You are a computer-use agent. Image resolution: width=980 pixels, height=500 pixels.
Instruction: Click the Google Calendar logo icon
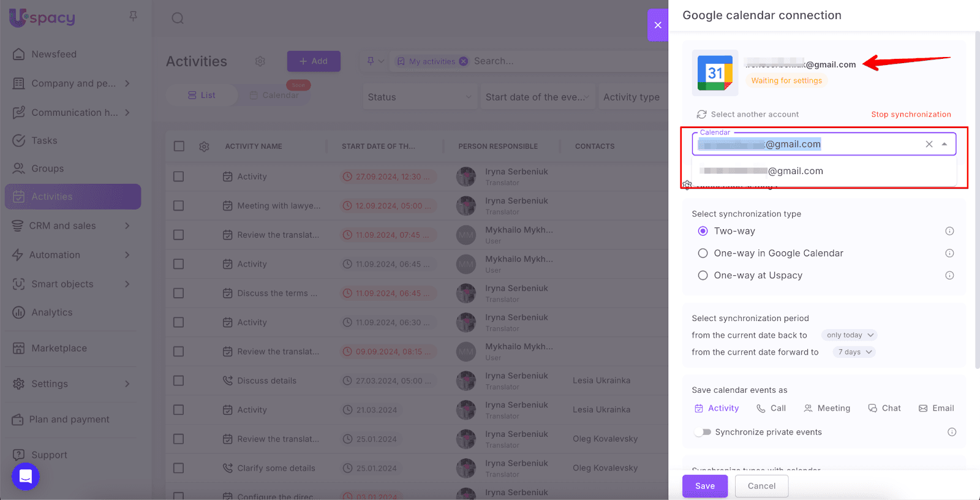[x=715, y=73]
